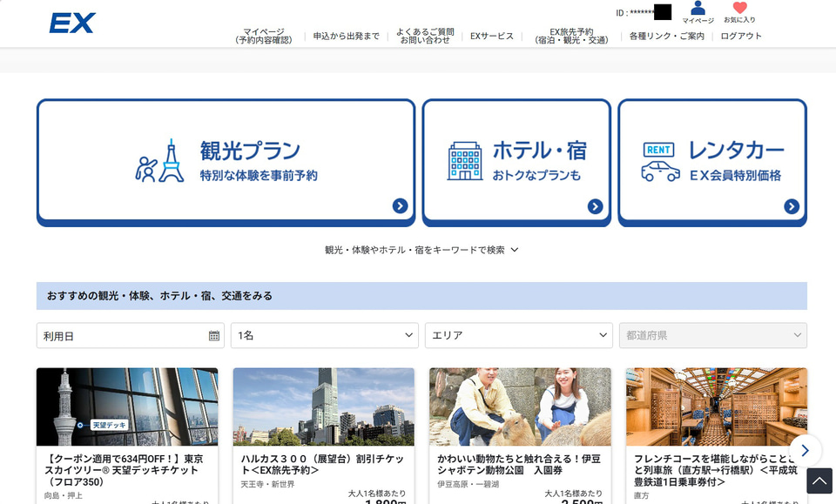Open EXサービス menu item
Image resolution: width=836 pixels, height=504 pixels.
(x=491, y=36)
